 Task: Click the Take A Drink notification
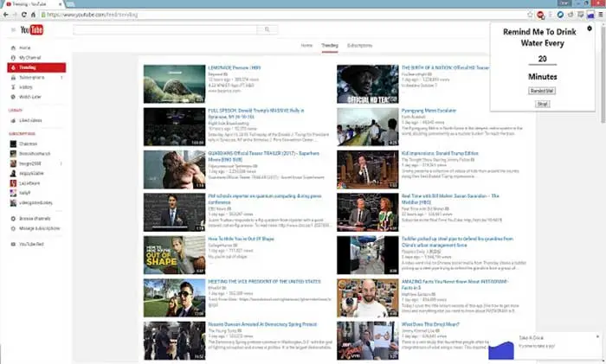coord(545,346)
